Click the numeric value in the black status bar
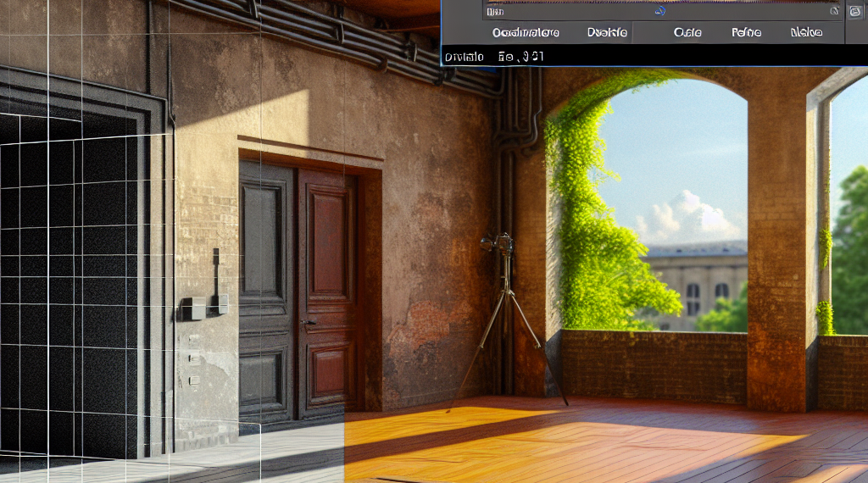868x483 pixels. [x=521, y=57]
